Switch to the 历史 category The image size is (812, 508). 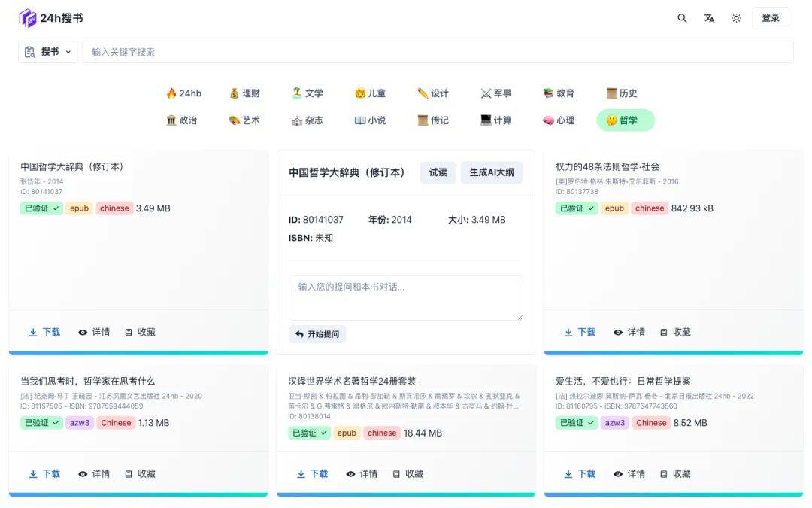point(621,93)
